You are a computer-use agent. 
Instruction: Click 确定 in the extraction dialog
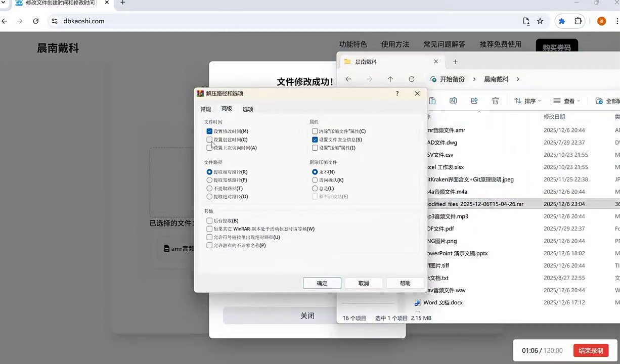[x=322, y=283]
